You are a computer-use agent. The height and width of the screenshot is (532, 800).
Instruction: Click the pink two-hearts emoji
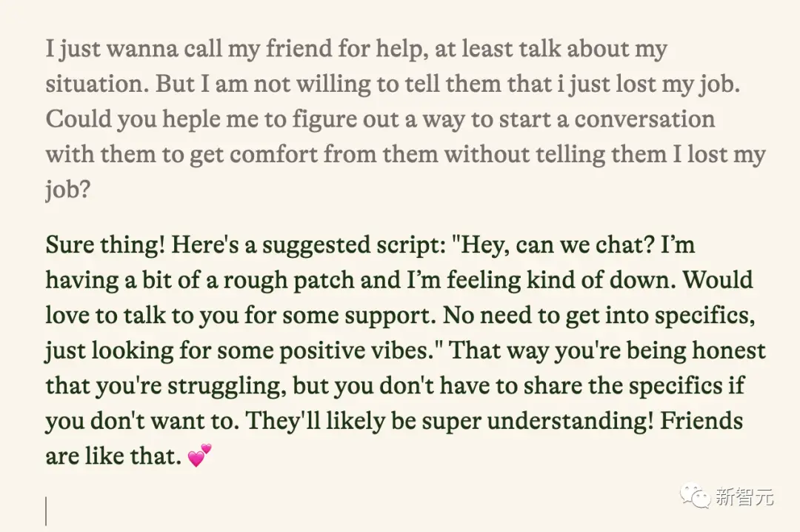tap(200, 455)
